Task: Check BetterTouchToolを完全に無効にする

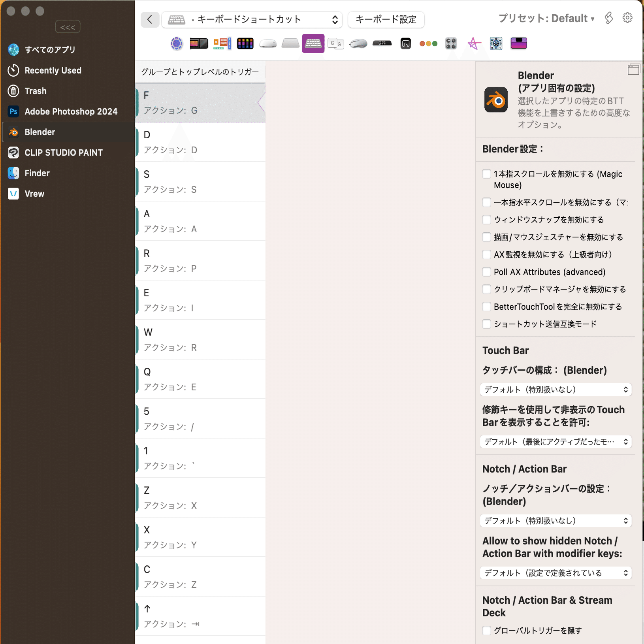Action: [487, 307]
